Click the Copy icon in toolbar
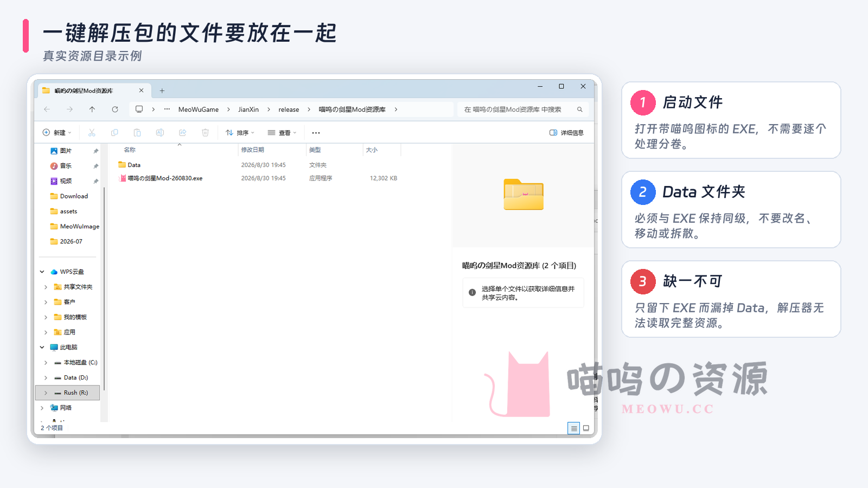The height and width of the screenshot is (488, 868). tap(114, 133)
